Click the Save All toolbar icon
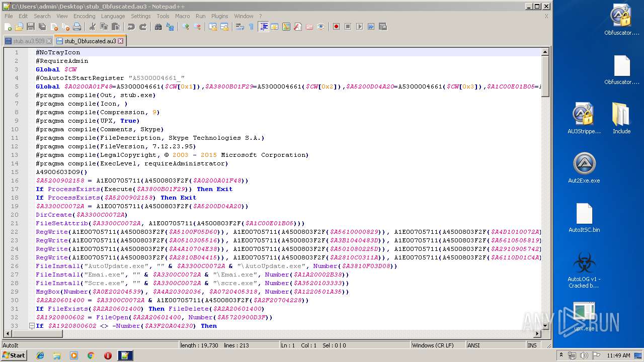The image size is (644, 362). click(x=42, y=27)
